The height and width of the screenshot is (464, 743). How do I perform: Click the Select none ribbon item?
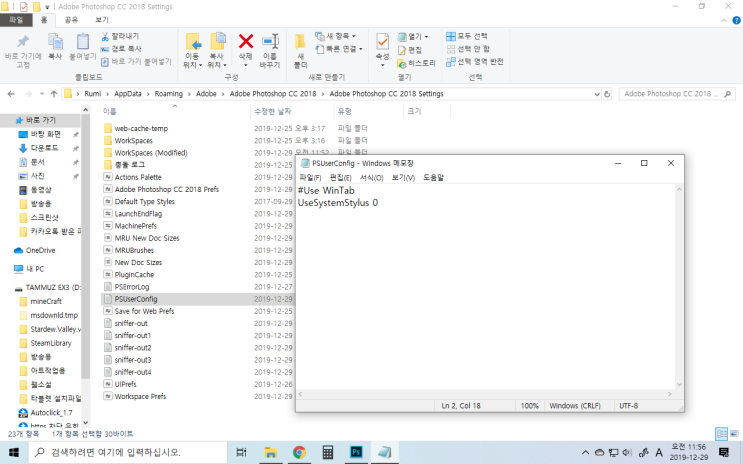468,49
